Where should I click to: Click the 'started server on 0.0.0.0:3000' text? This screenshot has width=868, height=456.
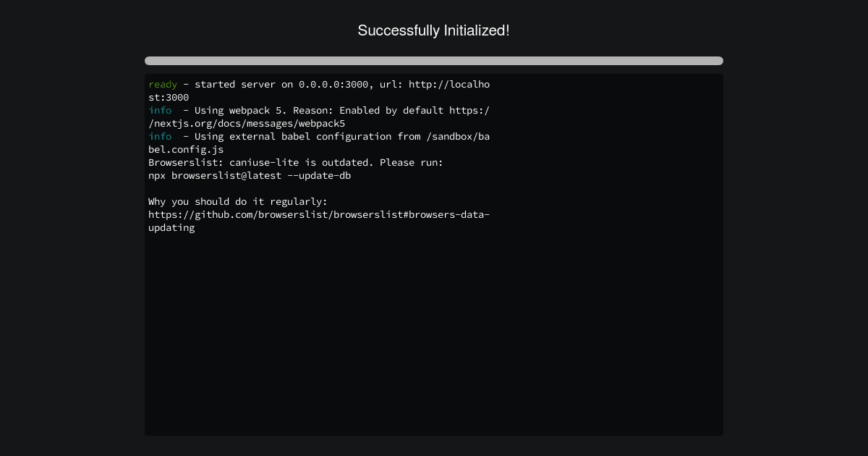tap(282, 84)
